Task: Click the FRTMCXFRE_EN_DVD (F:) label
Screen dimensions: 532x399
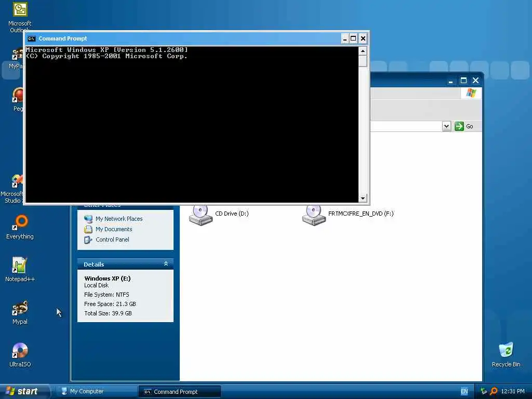Action: click(x=361, y=214)
